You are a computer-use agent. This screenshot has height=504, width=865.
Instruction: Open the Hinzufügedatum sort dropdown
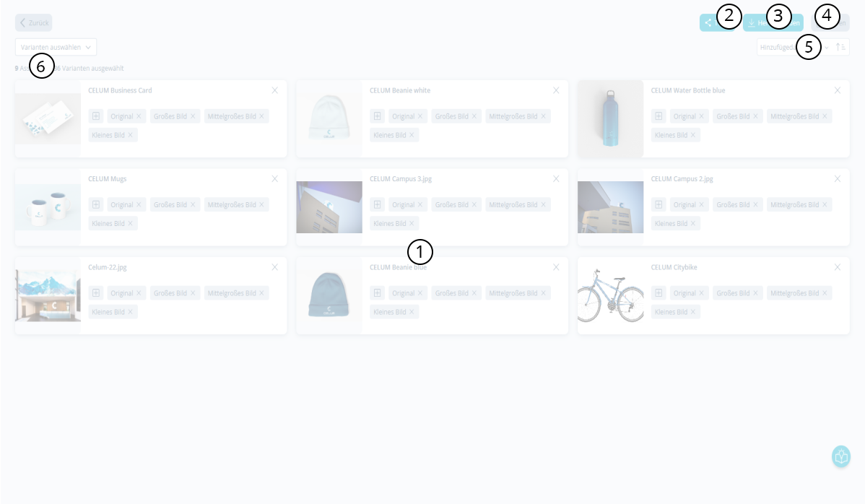point(794,47)
